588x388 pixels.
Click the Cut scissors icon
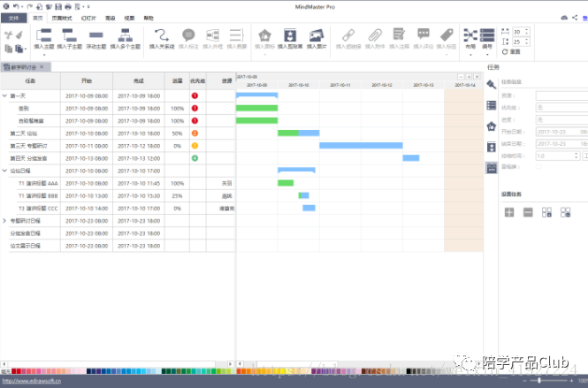pos(8,35)
